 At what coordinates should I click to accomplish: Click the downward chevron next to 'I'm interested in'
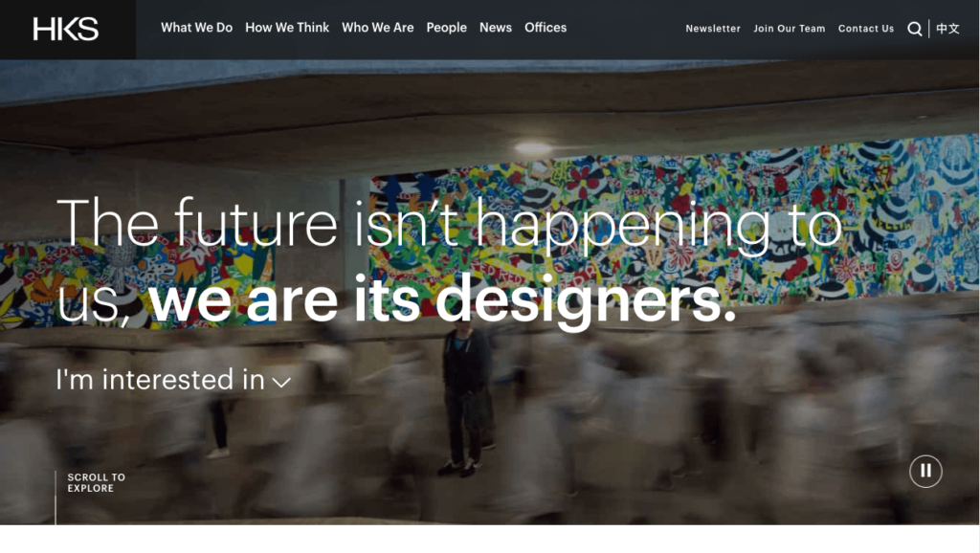click(280, 383)
